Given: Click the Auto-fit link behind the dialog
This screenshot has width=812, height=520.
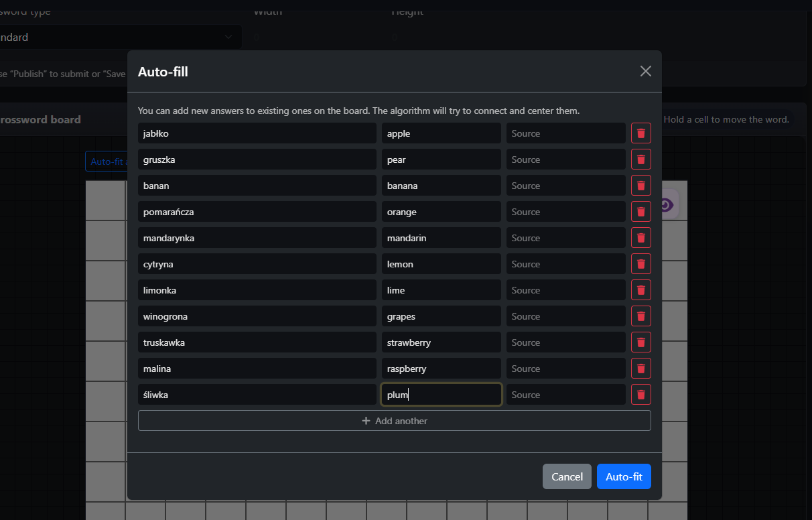Looking at the screenshot, I should click(x=108, y=161).
